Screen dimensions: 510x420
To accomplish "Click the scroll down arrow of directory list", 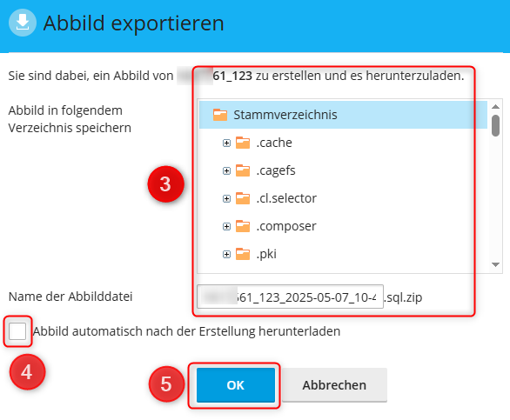I will (496, 264).
